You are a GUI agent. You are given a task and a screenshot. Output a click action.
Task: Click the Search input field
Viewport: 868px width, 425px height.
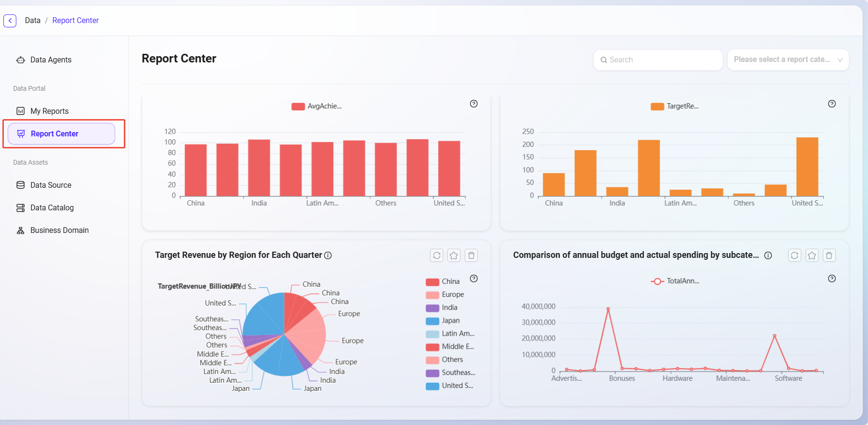pos(663,60)
